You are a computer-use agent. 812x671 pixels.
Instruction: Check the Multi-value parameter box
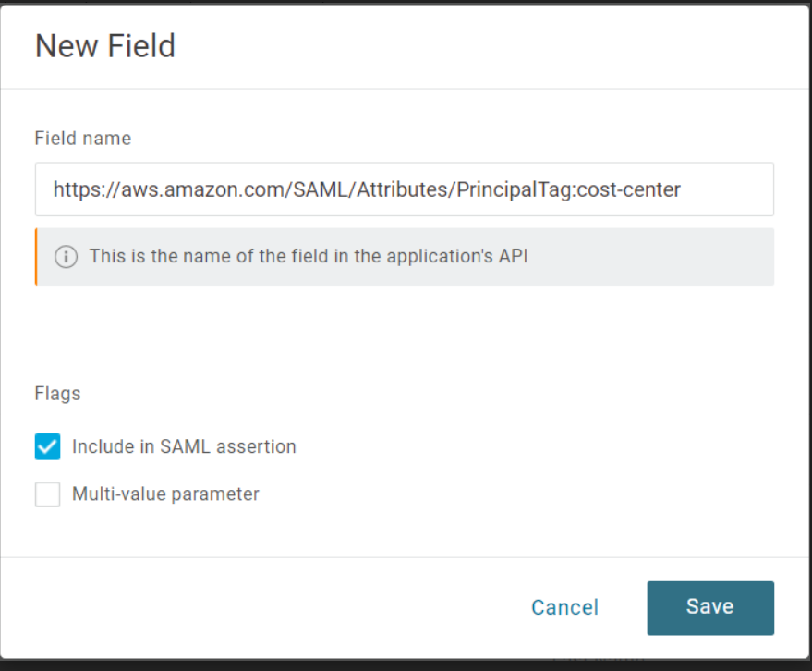[x=47, y=494]
